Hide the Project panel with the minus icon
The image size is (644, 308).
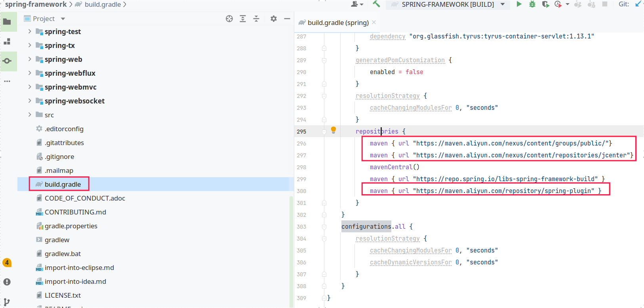287,19
